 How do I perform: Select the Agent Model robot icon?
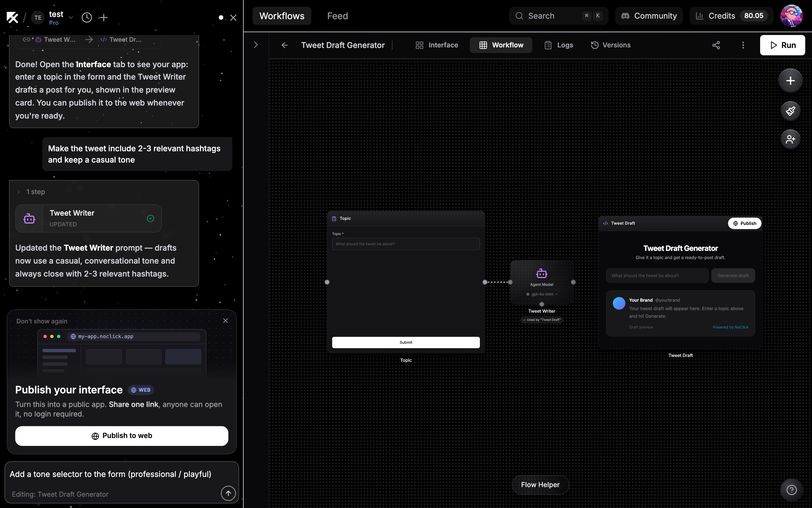coord(542,273)
